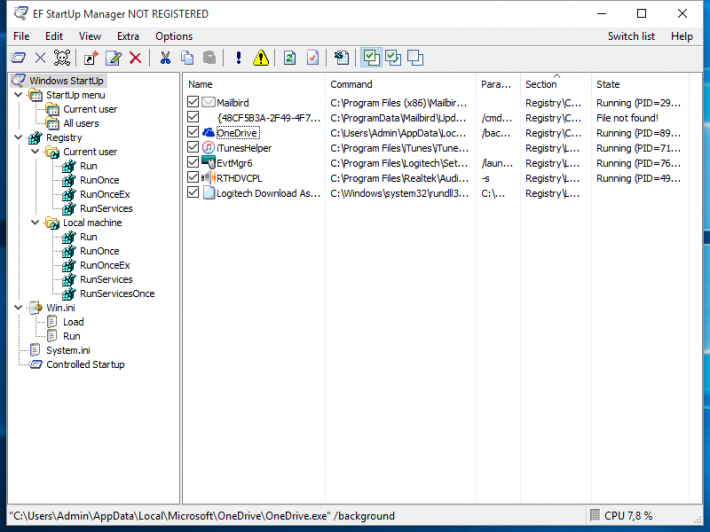Click the highlighted green checkboxes view icon
This screenshot has width=710, height=532.
coord(371,58)
